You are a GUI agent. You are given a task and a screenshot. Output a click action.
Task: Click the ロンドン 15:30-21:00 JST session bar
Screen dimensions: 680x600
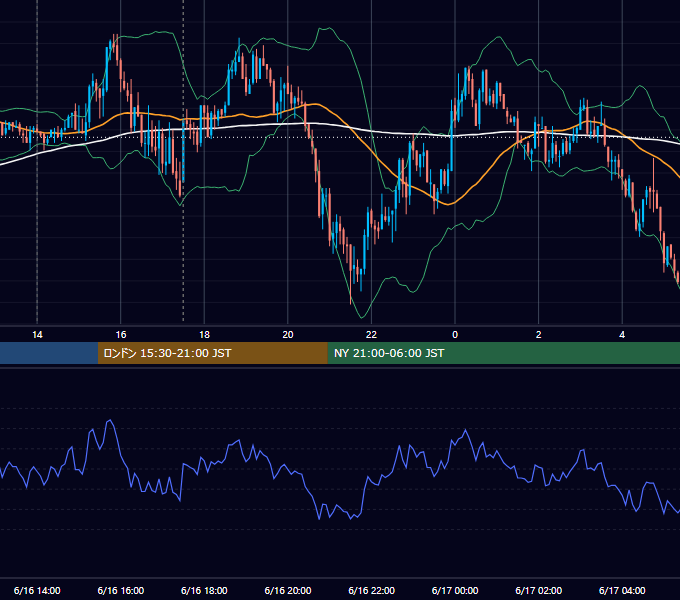tap(212, 353)
